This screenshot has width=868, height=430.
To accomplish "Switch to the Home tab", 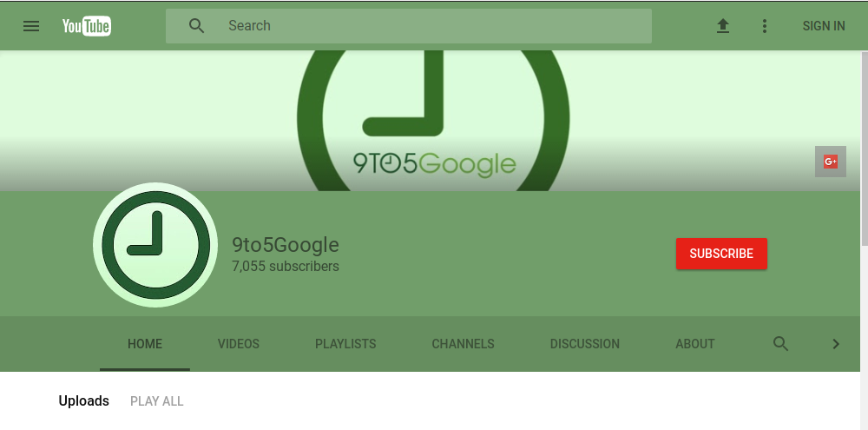I will [145, 344].
